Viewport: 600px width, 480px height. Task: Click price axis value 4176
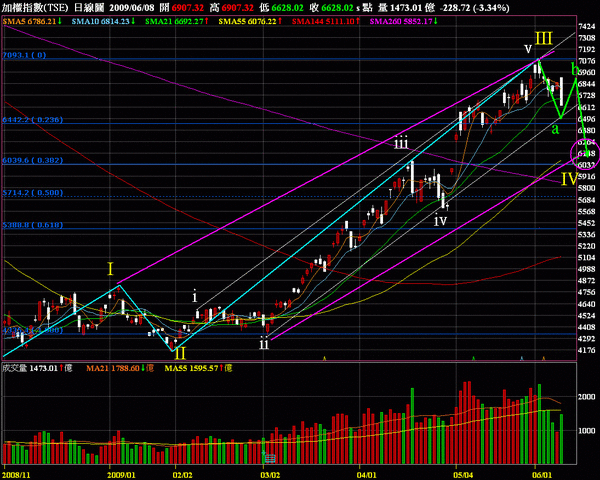587,350
